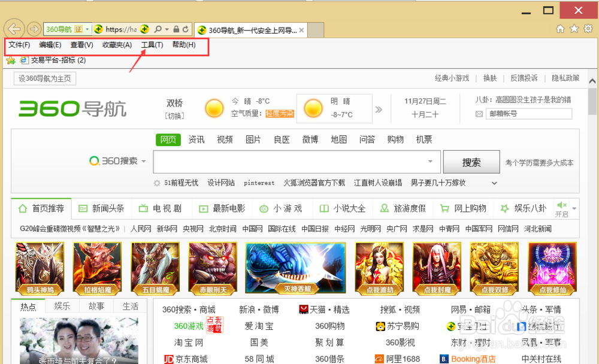Open the 点我修仙 game thumbnail

pyautogui.click(x=552, y=269)
